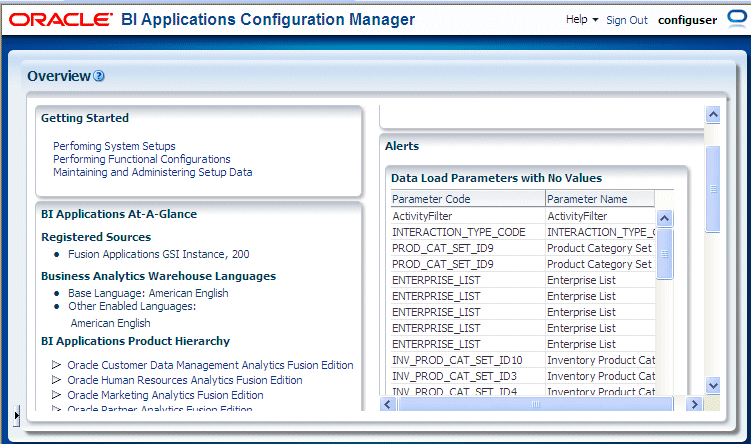The height and width of the screenshot is (444, 751).
Task: Click the Sign Out link
Action: 626,20
